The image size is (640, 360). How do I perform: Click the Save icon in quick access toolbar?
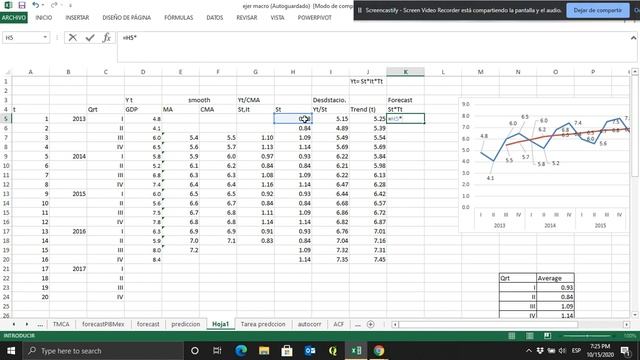click(x=22, y=5)
